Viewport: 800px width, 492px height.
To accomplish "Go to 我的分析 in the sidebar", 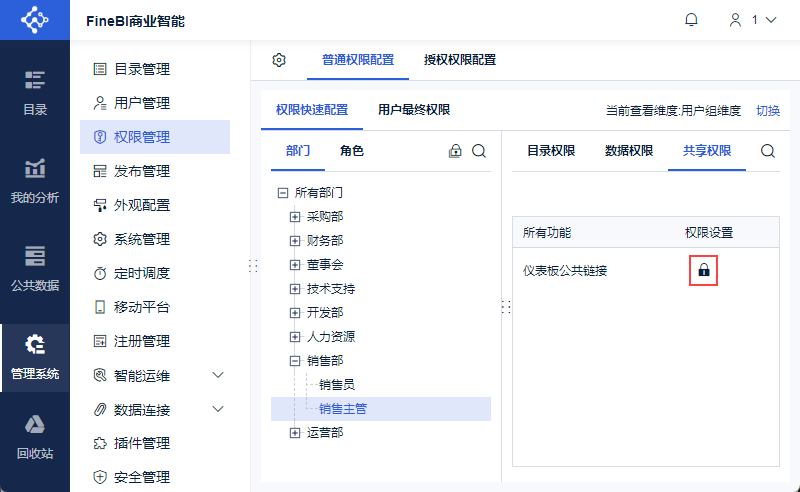I will 35,180.
